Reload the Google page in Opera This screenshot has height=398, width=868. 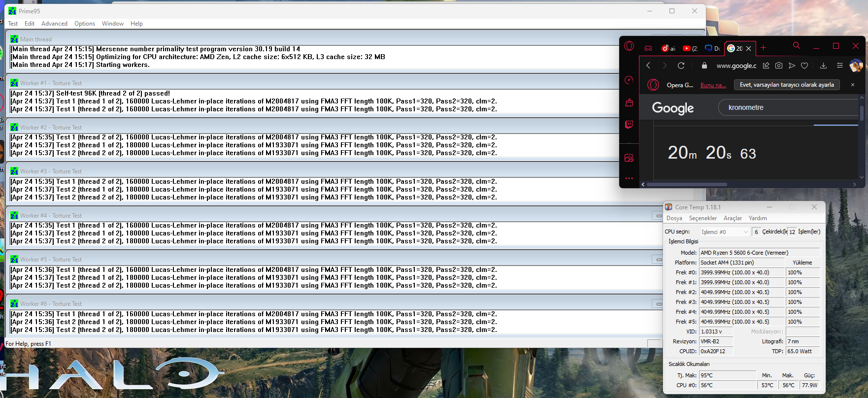(x=681, y=66)
